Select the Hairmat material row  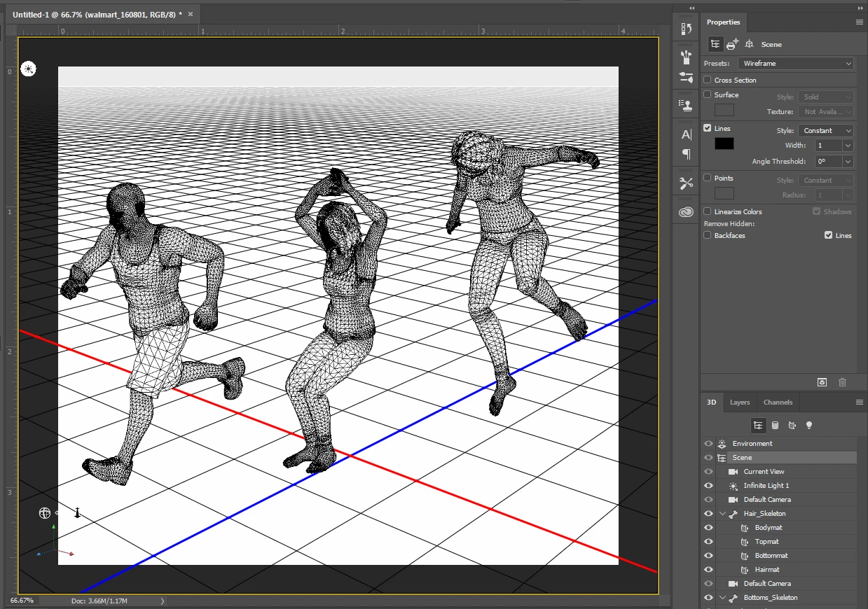tap(779, 569)
